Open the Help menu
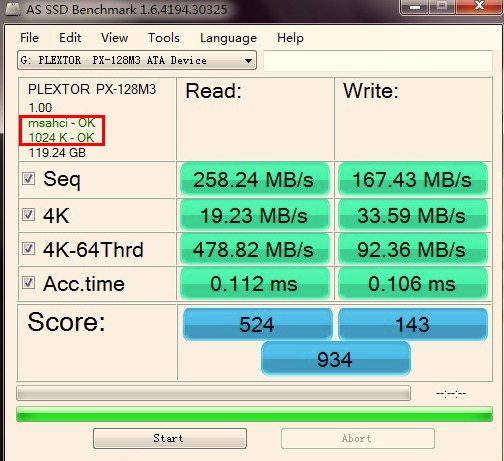The height and width of the screenshot is (461, 504). [290, 38]
